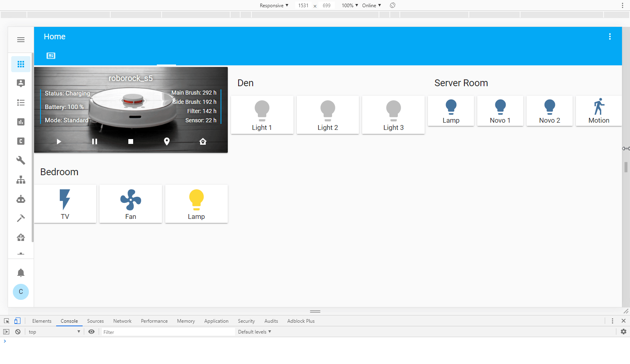Open the boxed letter C icon in sidebar
This screenshot has height=364, width=630.
click(21, 141)
